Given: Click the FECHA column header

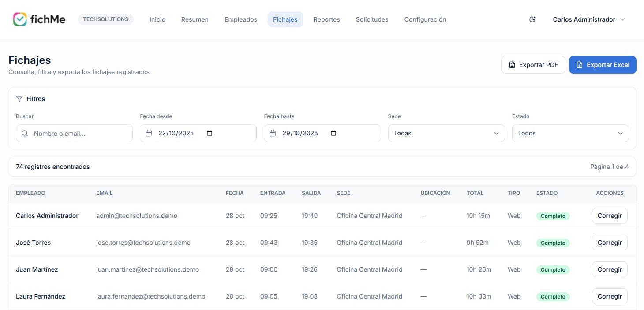Looking at the screenshot, I should point(235,193).
